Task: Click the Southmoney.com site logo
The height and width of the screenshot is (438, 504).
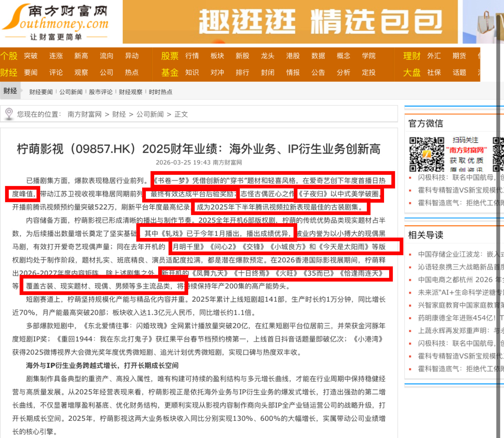Action: (x=55, y=21)
